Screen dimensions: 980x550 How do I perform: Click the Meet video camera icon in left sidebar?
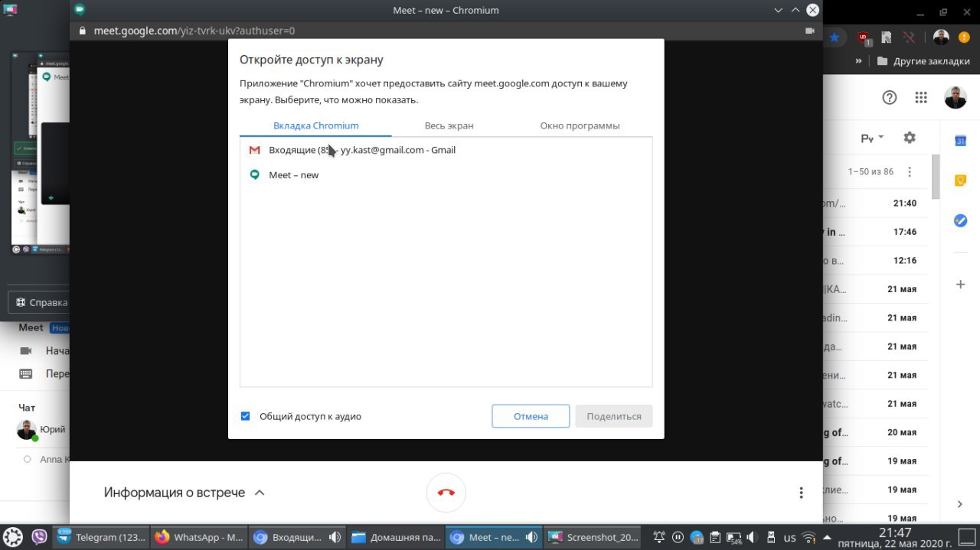click(x=26, y=350)
